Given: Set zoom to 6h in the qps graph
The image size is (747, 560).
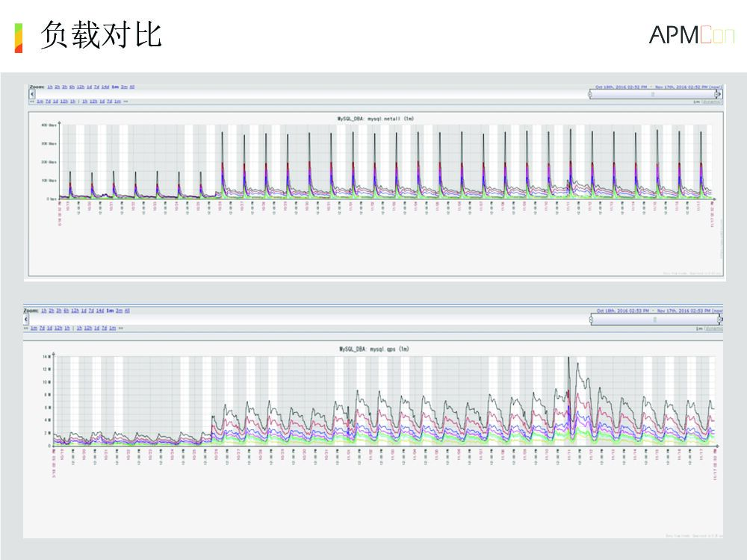Looking at the screenshot, I should click(x=66, y=311).
